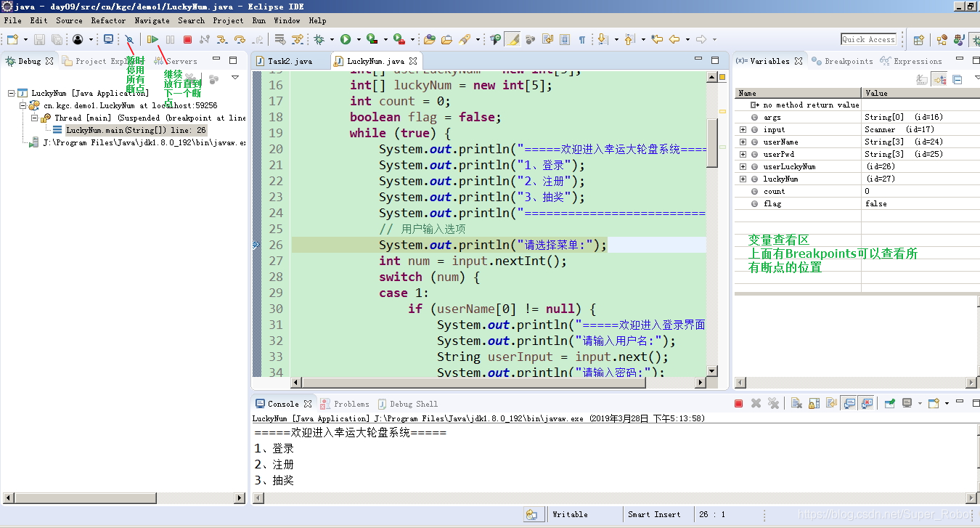Click the Smart Insert status bar entry
Screen dimensions: 980x528
click(x=654, y=514)
